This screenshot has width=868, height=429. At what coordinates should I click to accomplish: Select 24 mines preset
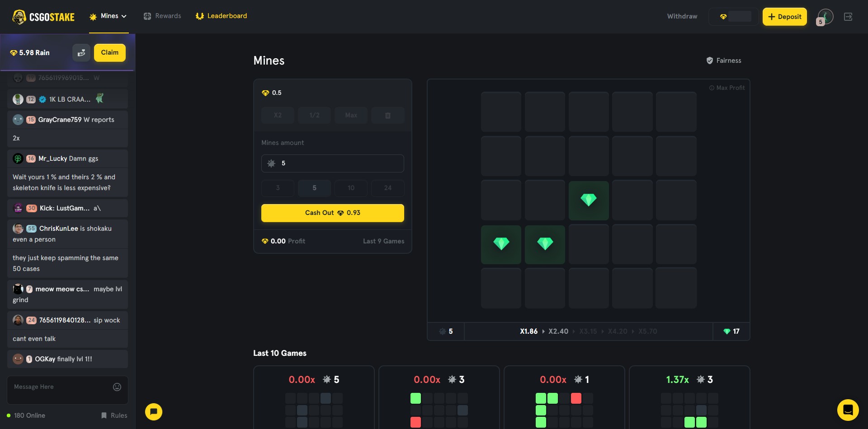point(387,188)
